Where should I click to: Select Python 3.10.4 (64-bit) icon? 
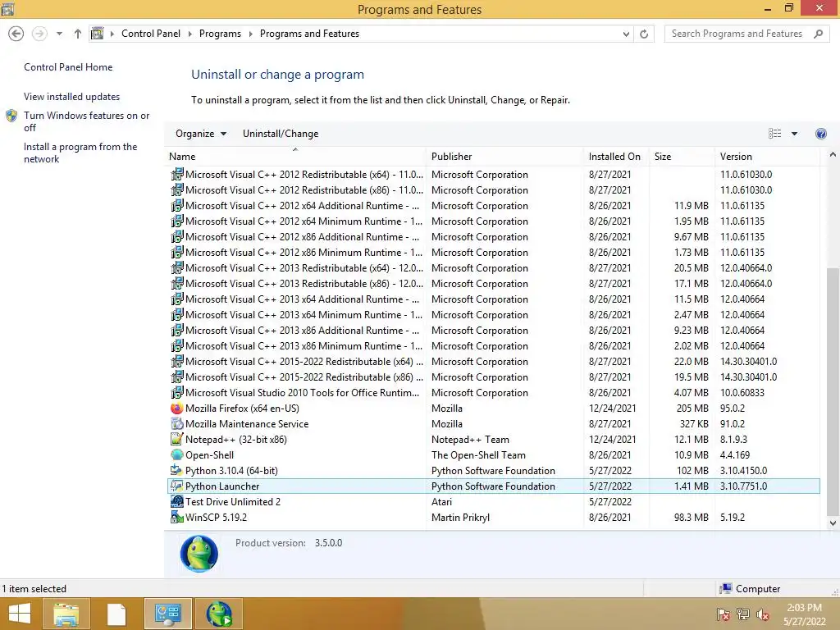177,470
